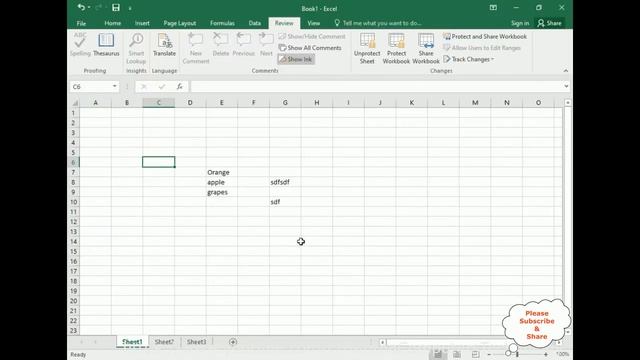
Task: Click the Share button
Action: click(549, 23)
